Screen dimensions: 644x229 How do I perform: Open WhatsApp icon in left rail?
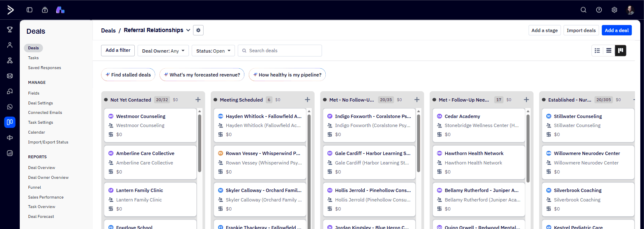click(10, 106)
